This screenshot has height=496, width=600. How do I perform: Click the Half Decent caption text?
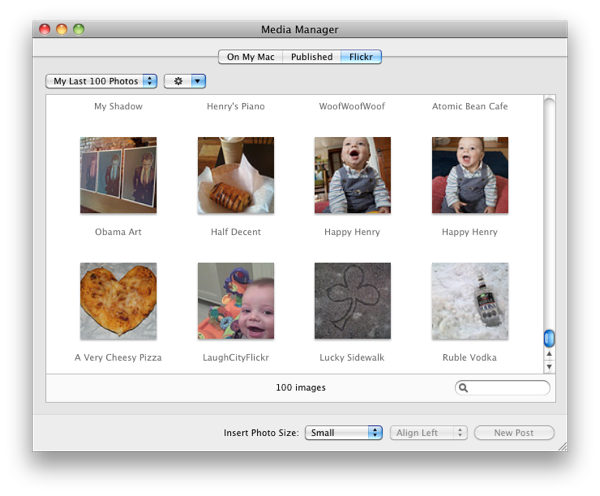coord(236,232)
